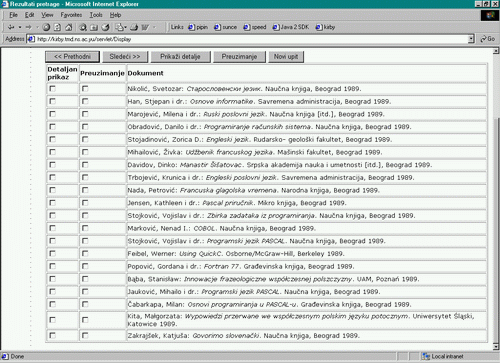
Task: Click the Local intranet zone icon
Action: pos(426,356)
